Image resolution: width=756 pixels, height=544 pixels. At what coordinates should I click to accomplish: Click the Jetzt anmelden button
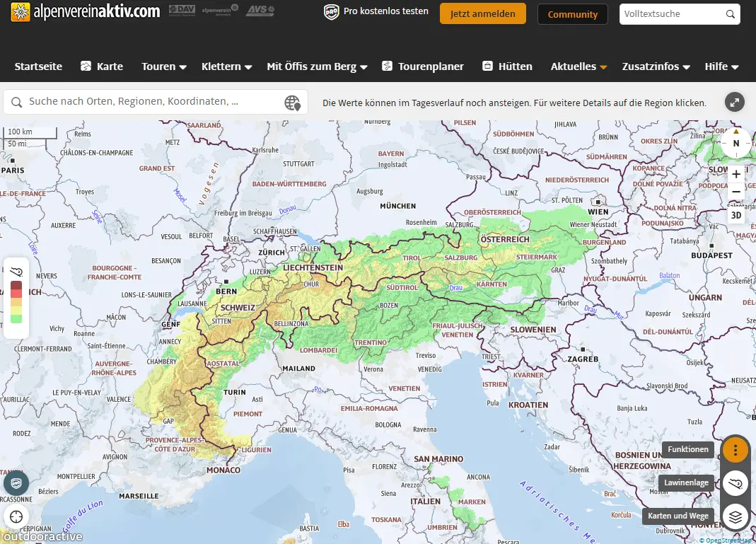tap(482, 13)
